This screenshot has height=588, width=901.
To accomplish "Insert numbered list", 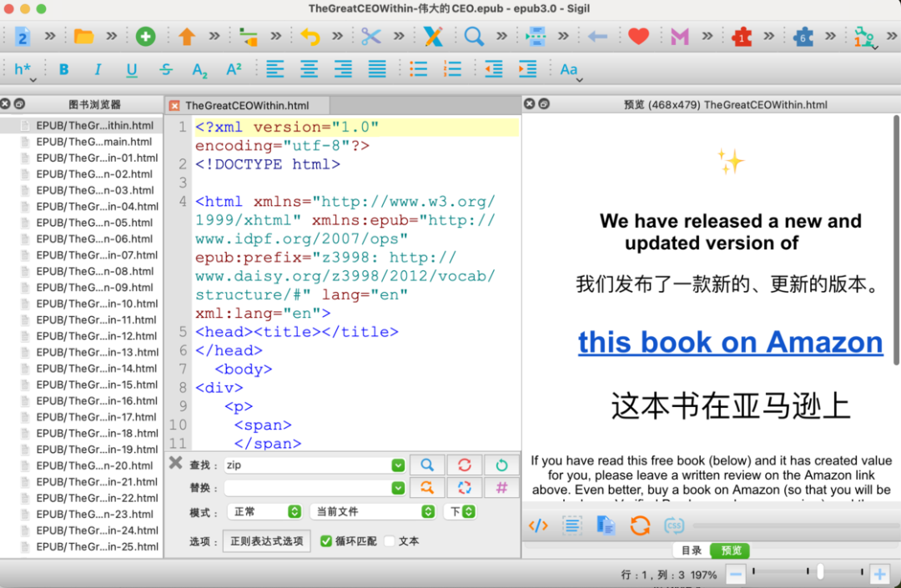I will pos(452,69).
